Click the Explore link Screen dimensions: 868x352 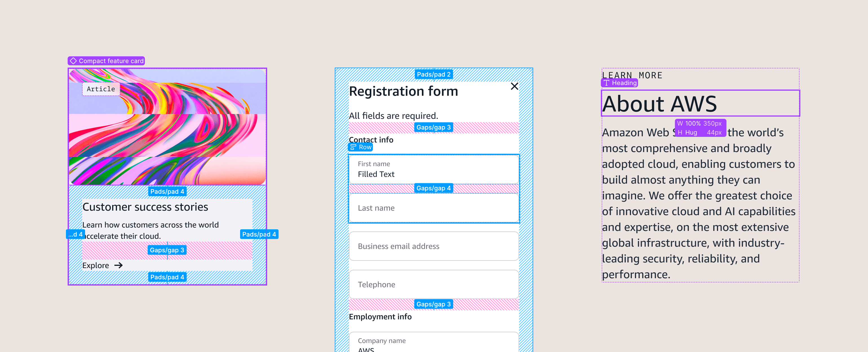[95, 265]
